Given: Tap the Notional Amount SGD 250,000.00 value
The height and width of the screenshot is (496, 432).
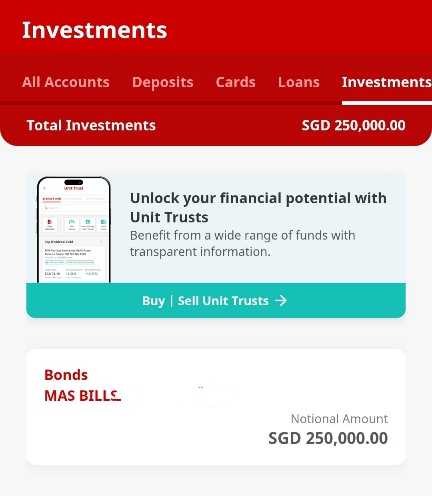Looking at the screenshot, I should [328, 438].
